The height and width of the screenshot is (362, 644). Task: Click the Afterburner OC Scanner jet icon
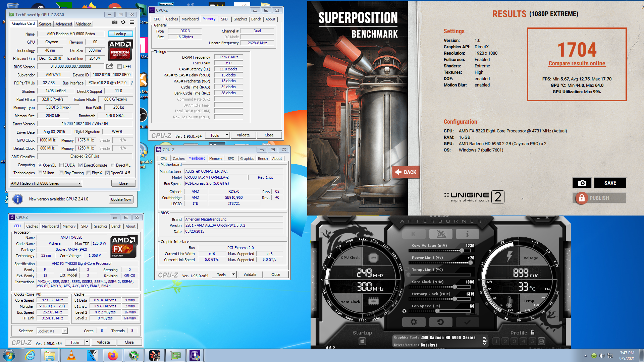pos(440,234)
